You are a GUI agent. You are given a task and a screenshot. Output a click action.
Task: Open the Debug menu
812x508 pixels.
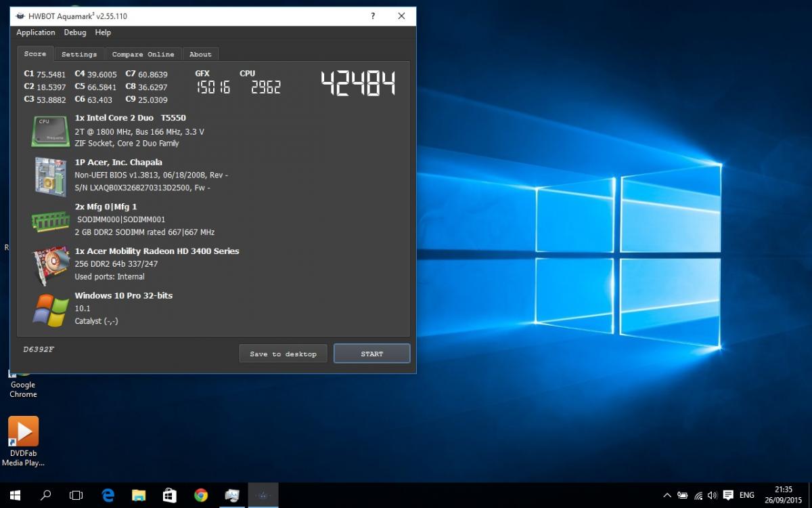tap(75, 33)
